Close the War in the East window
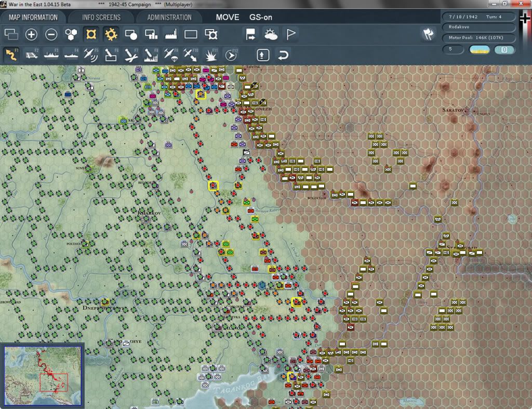The width and height of the screenshot is (532, 409). (521, 4)
